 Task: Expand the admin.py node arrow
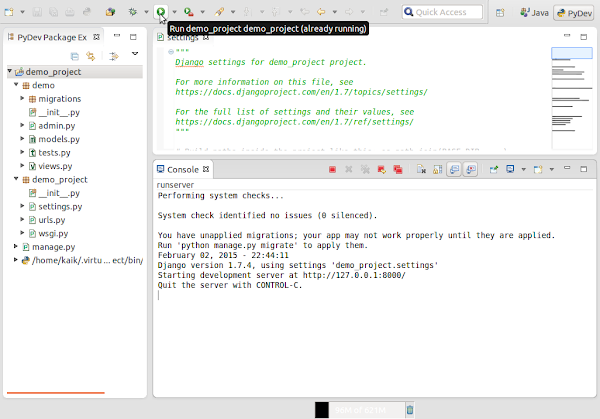click(x=22, y=125)
